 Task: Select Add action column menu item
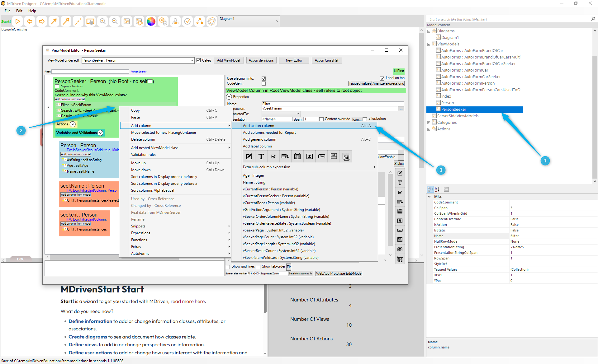(259, 126)
